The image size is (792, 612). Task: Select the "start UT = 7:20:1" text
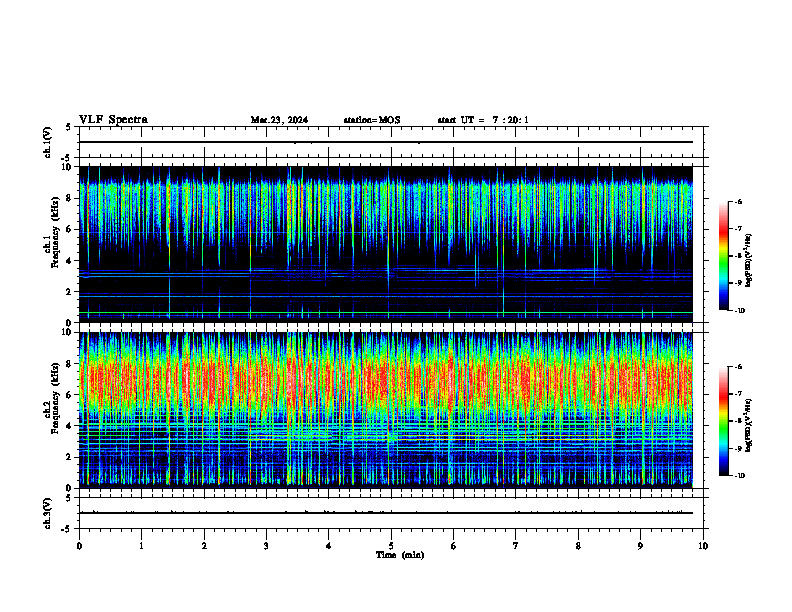[483, 120]
